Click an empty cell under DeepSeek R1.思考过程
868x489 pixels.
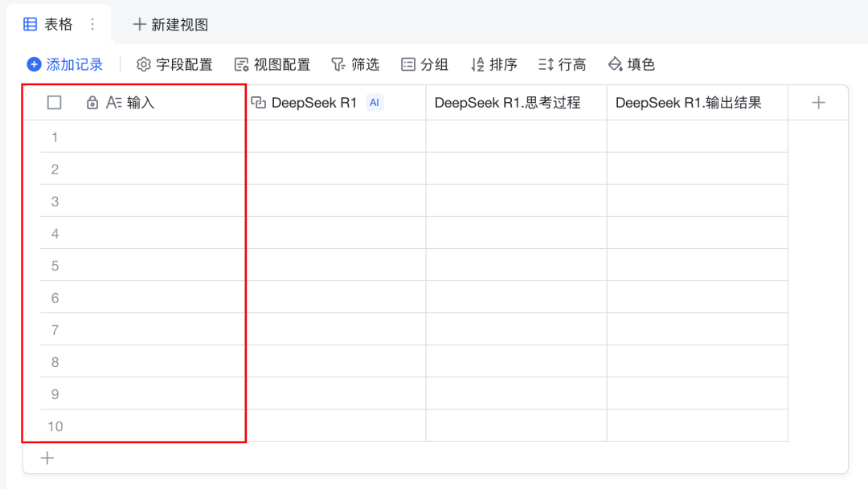[x=514, y=265]
